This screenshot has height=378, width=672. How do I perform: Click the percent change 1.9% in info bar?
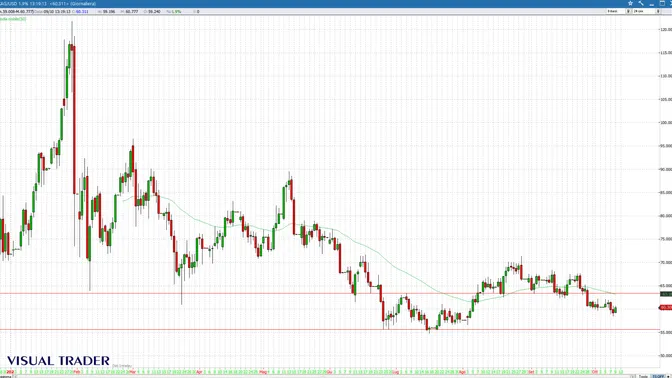click(177, 12)
